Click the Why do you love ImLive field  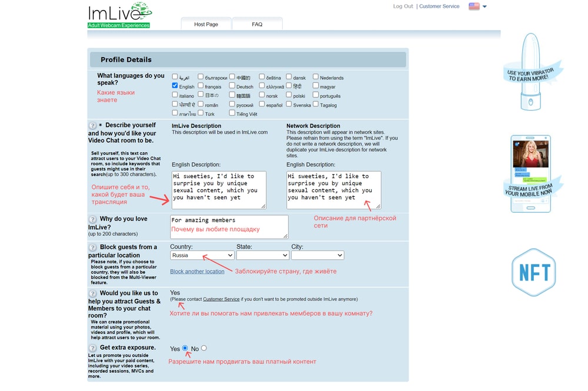tap(229, 226)
